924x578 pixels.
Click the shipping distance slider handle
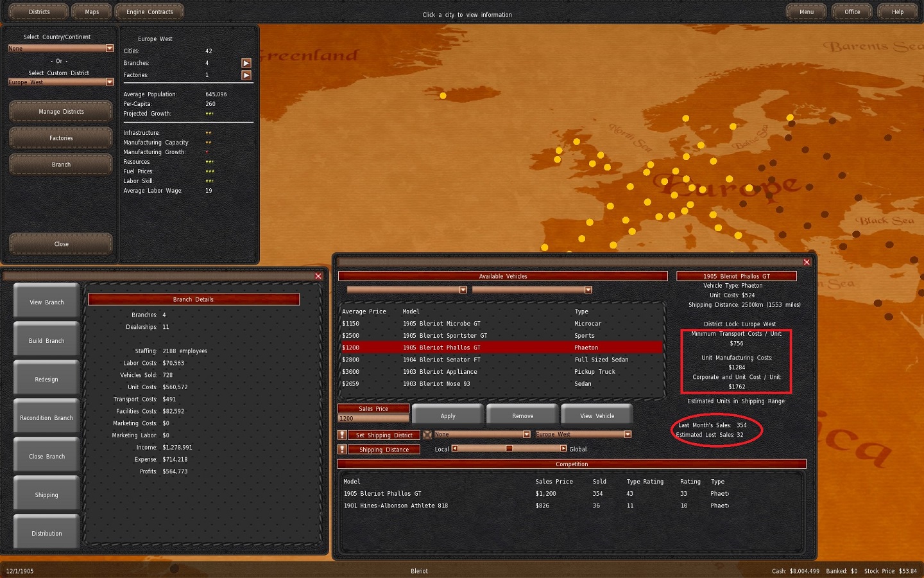click(x=509, y=449)
